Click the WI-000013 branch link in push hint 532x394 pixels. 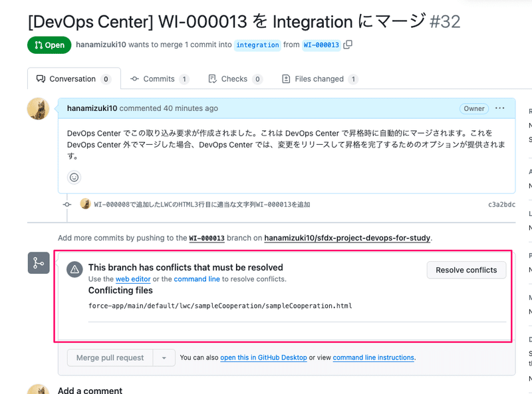(207, 238)
